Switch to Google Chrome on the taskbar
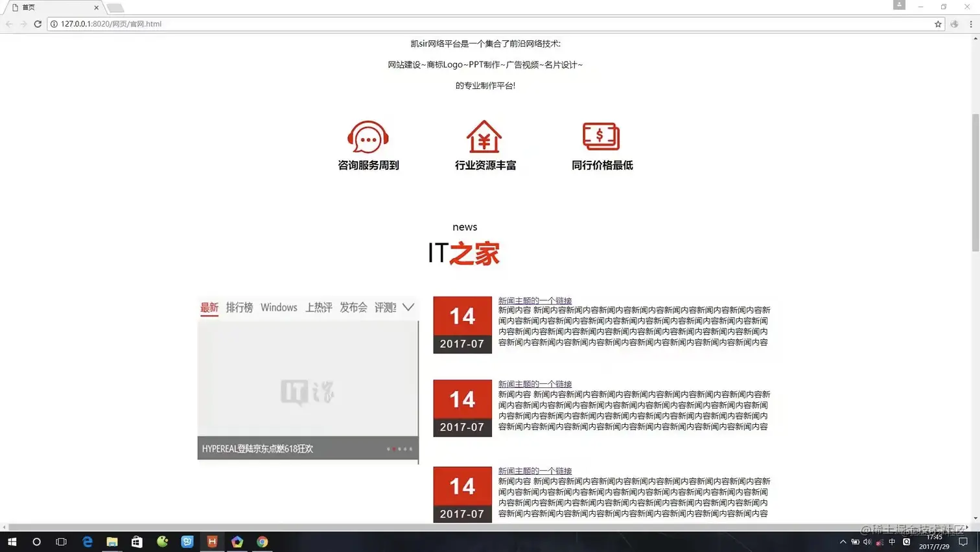The width and height of the screenshot is (980, 552). (262, 542)
